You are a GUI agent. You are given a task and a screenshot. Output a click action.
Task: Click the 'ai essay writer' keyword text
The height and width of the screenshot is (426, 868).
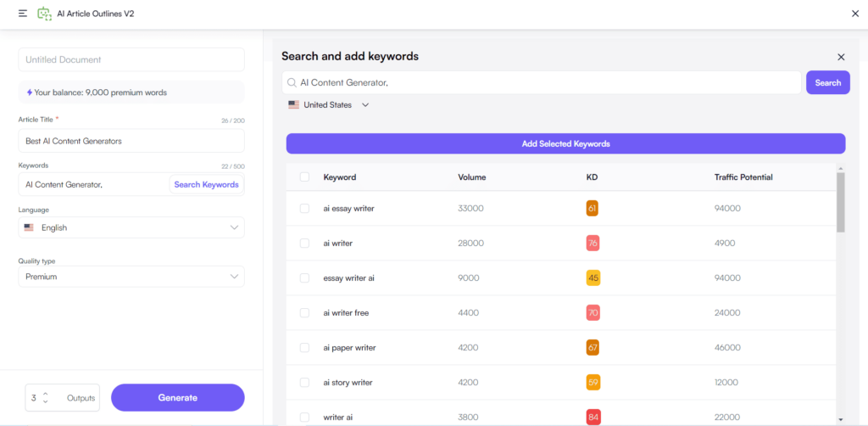coord(350,208)
